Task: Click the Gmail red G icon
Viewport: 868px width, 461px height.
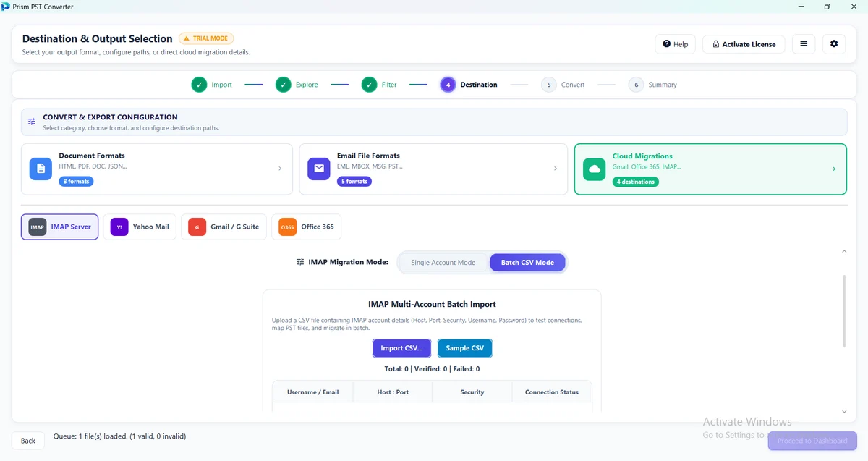Action: tap(197, 227)
